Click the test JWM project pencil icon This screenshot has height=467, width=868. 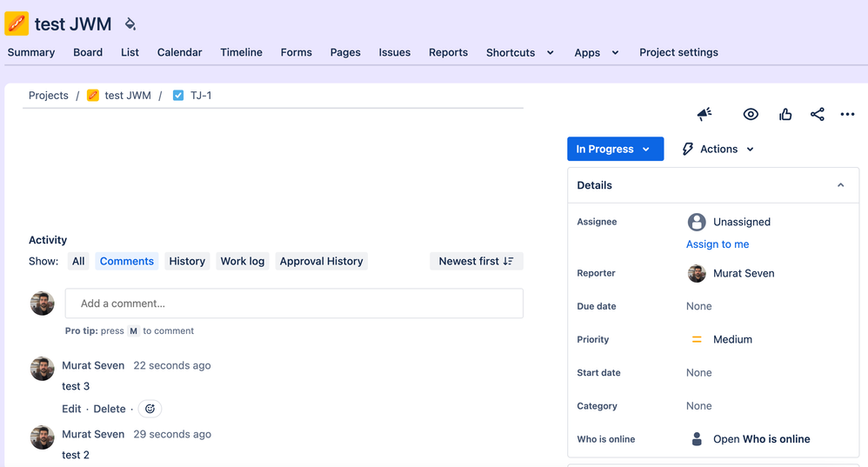click(x=17, y=23)
